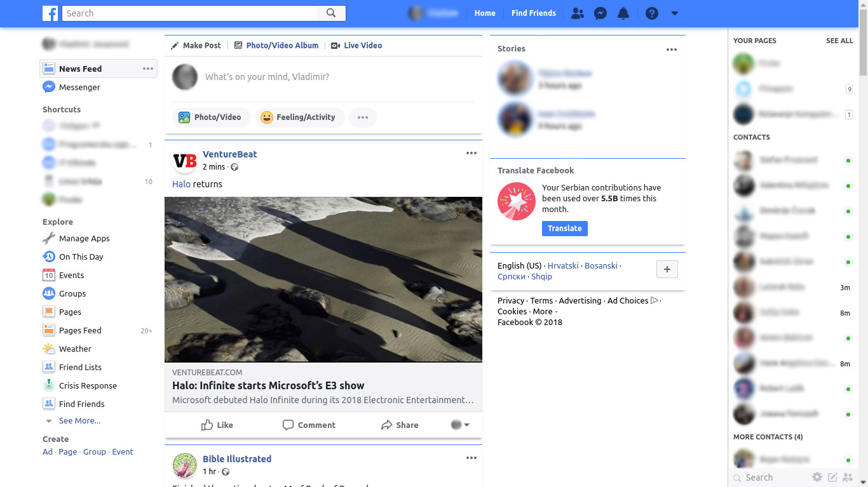Viewport: 868px width, 487px height.
Task: Select Photo/Video Album tab
Action: 276,45
